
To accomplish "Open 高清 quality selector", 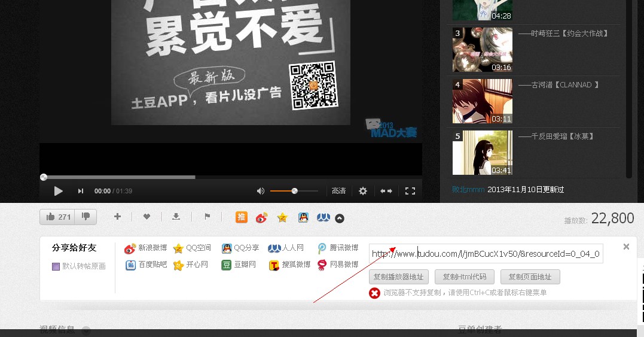I will pos(339,191).
